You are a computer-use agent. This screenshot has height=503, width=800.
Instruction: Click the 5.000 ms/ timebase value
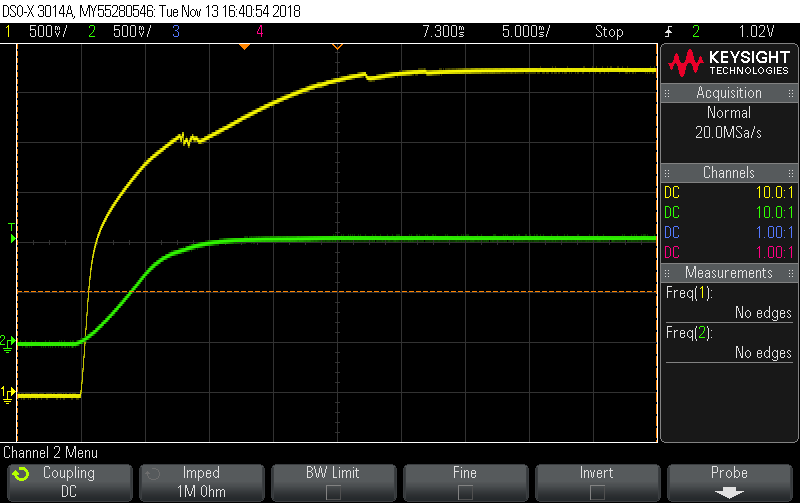point(526,32)
